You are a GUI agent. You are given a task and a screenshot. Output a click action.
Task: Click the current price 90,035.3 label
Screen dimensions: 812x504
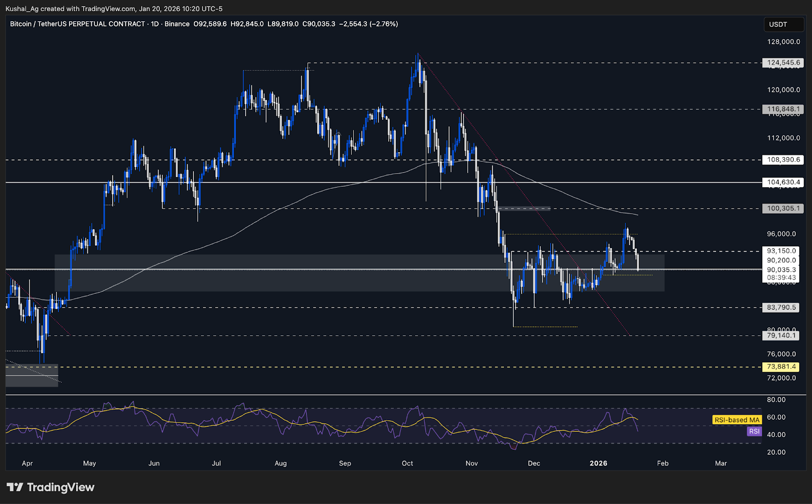(781, 270)
